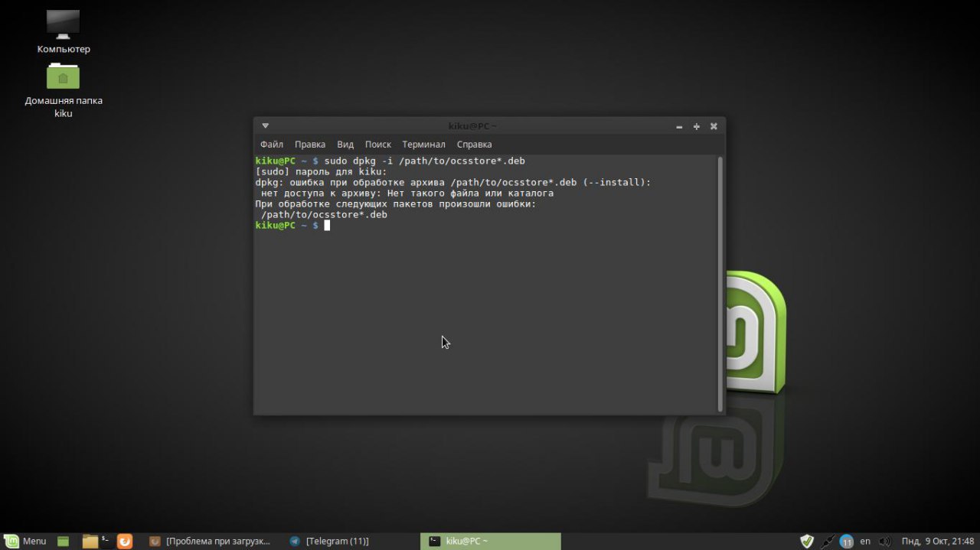Open the Справка menu in terminal
The image size is (980, 550).
(x=474, y=145)
